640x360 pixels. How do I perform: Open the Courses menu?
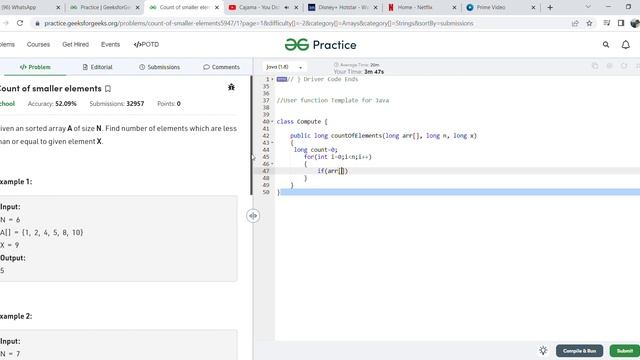(38, 44)
